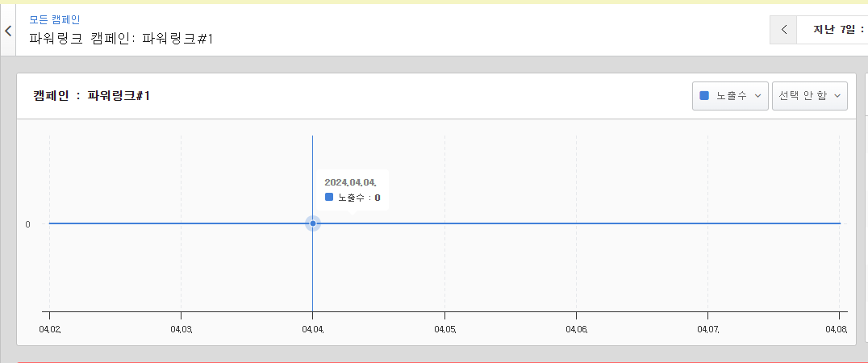
Task: Click the 04.06. x-axis date label
Action: click(577, 329)
